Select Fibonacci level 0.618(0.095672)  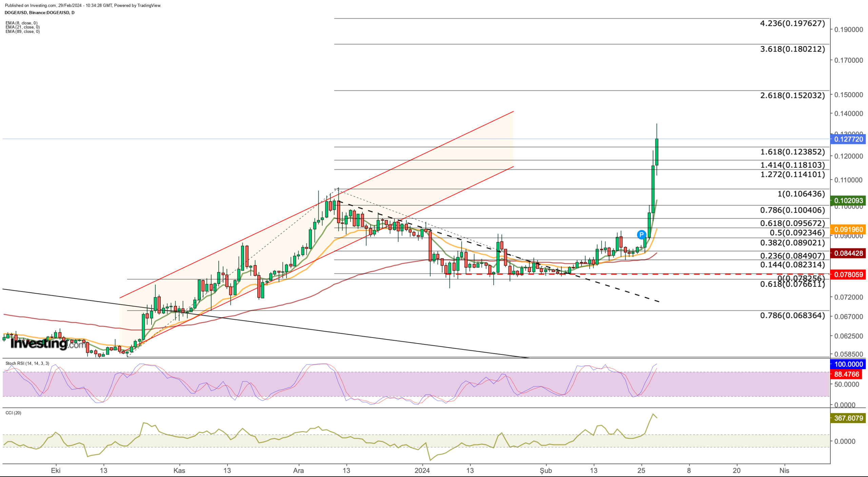pyautogui.click(x=792, y=223)
